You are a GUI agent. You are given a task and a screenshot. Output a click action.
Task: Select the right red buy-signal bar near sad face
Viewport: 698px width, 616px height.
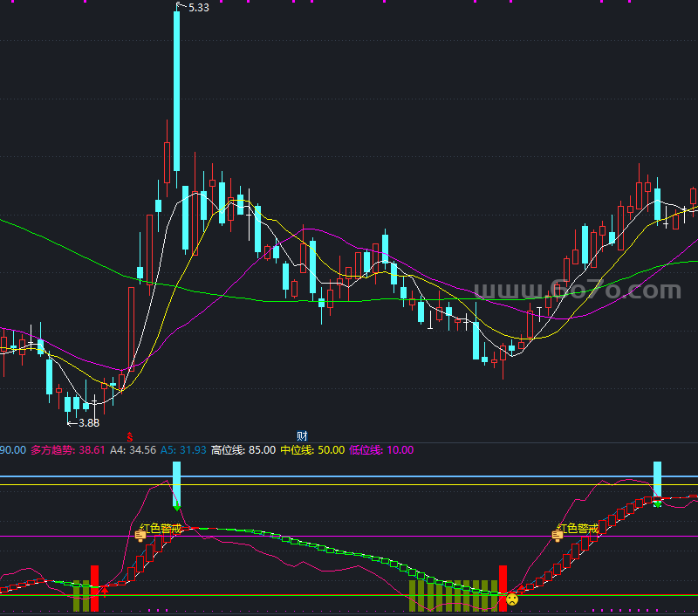point(503,588)
